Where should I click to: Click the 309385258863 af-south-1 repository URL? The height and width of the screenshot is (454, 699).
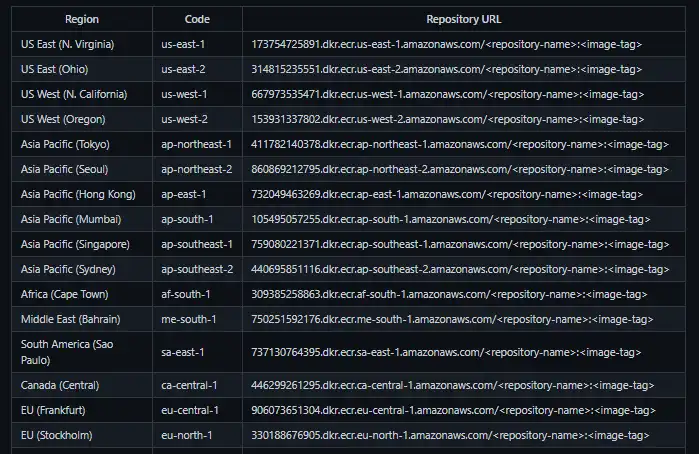click(x=449, y=294)
